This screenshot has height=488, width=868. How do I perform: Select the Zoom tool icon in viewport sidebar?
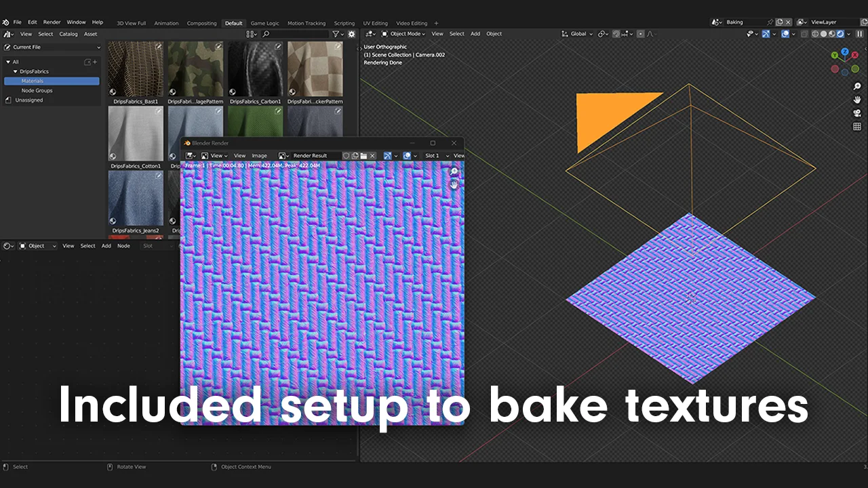coord(856,86)
